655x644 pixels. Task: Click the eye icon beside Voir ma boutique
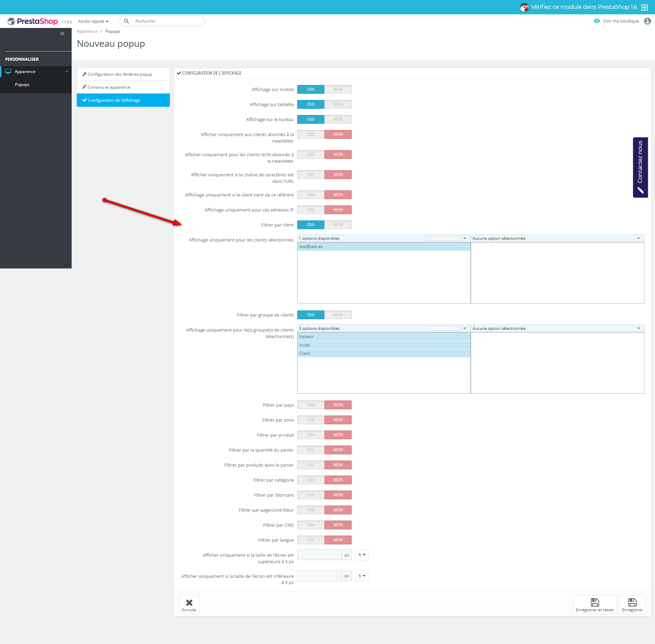597,21
